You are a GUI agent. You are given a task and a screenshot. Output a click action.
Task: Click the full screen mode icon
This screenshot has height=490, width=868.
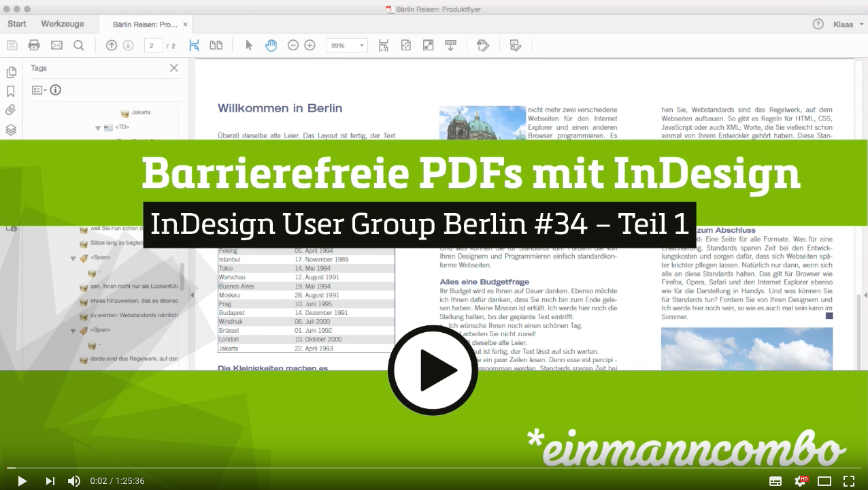pyautogui.click(x=428, y=46)
